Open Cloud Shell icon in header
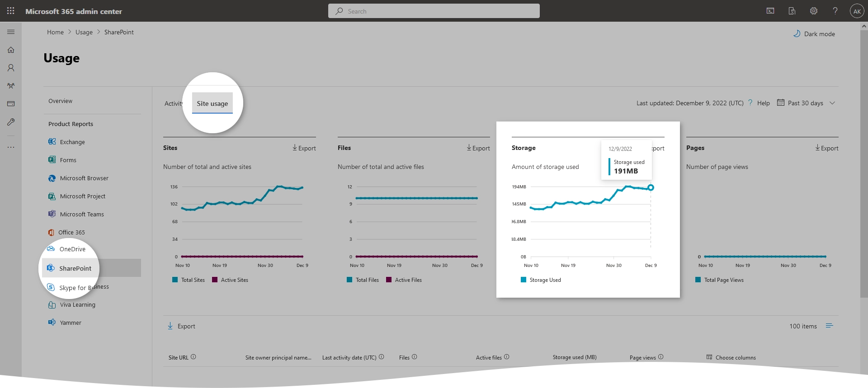 coord(770,11)
